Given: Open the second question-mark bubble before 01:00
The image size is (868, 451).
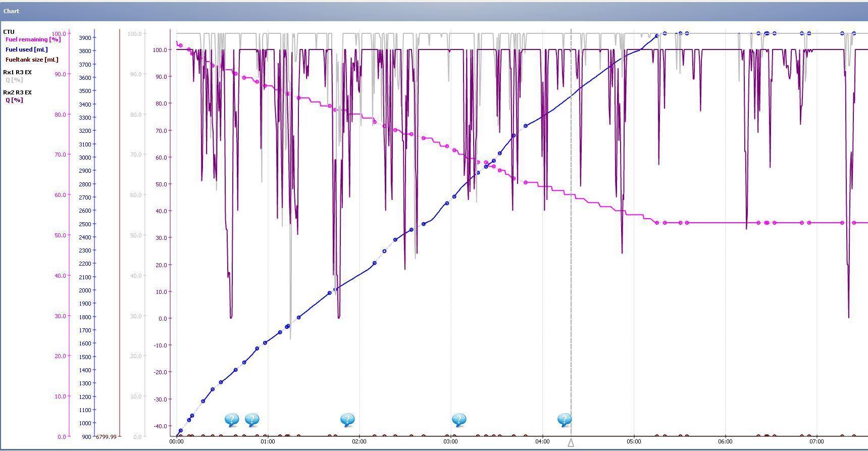Looking at the screenshot, I should pyautogui.click(x=252, y=420).
